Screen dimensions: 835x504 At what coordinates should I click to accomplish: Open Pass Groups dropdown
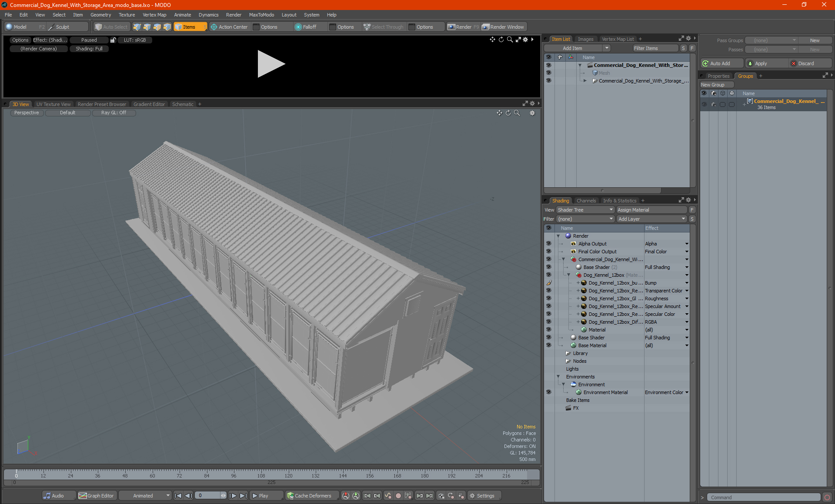click(771, 40)
